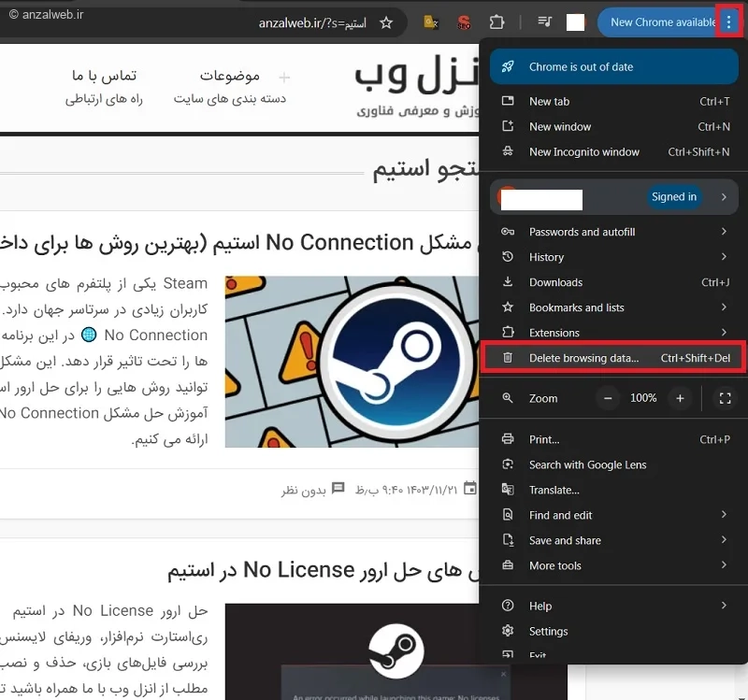Expand the Bookmarks and lists chevron

click(x=724, y=307)
